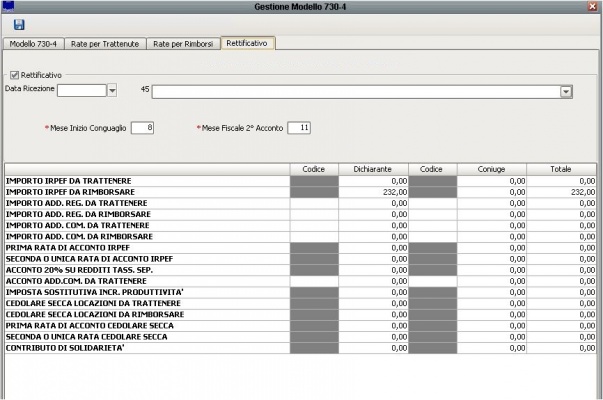The image size is (603, 400).
Task: Select PRIMA RATA DI ACCONTO CEDOLARE SECCA row
Action: click(90, 326)
